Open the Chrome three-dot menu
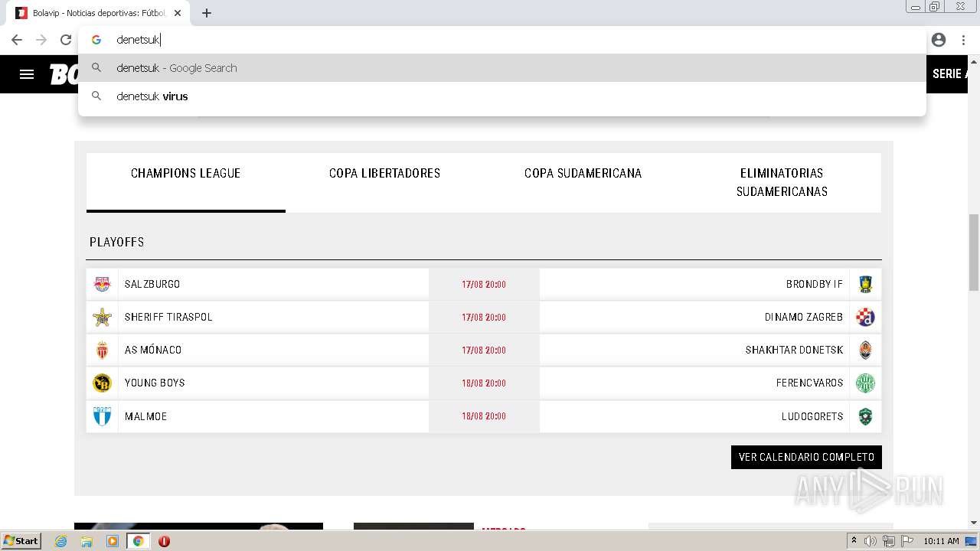 coord(963,40)
